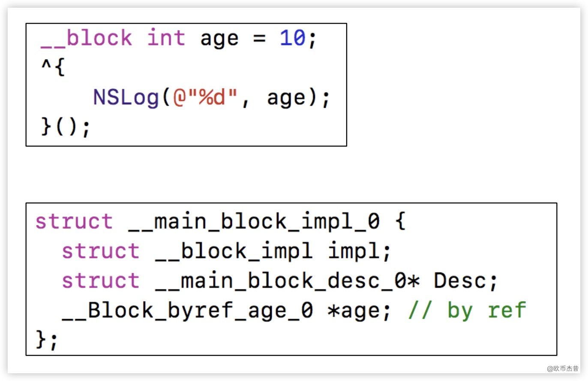Image resolution: width=588 pixels, height=381 pixels.
Task: Click the int type keyword
Action: tap(166, 39)
